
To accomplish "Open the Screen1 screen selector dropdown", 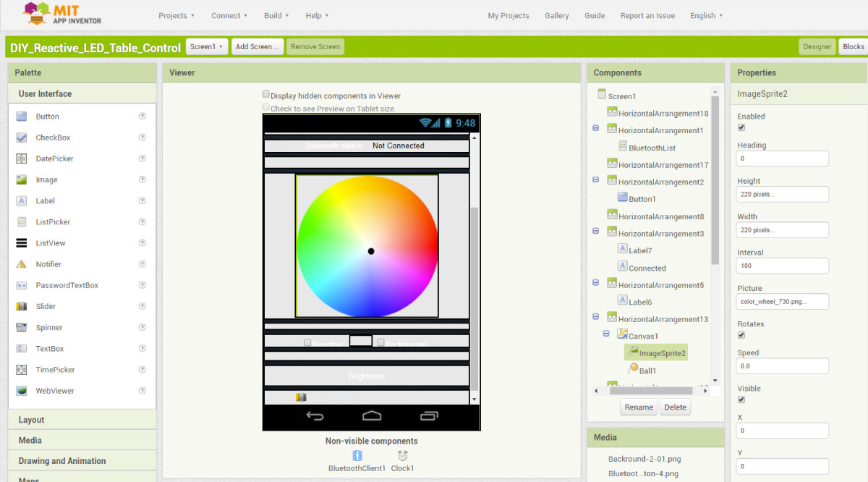I will 207,46.
